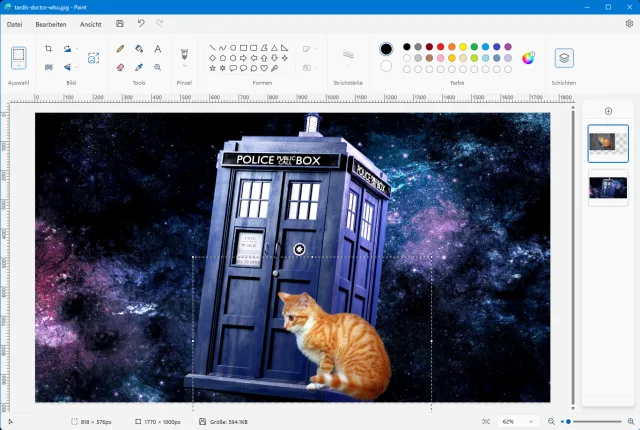Select the Eraser tool
640x430 pixels.
point(120,67)
